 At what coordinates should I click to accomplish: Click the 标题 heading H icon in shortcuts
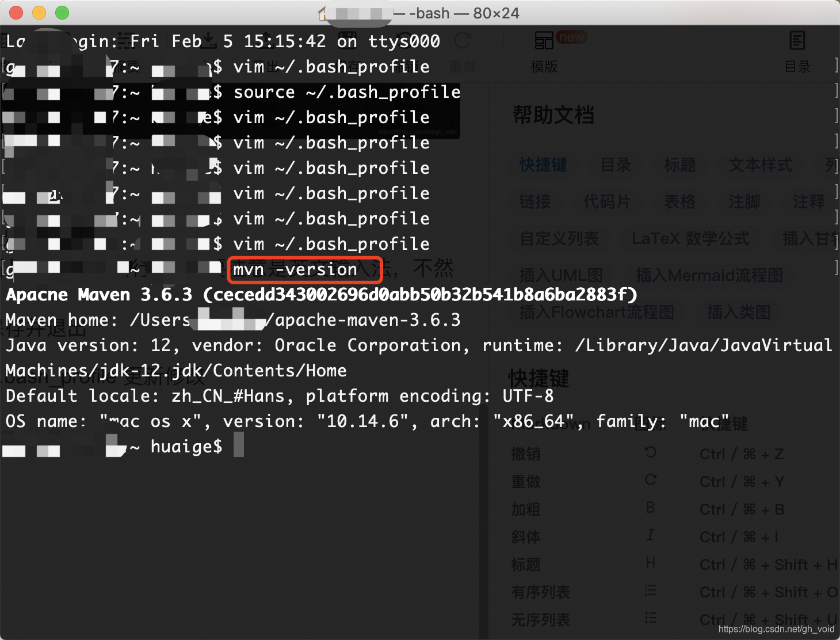point(651,563)
